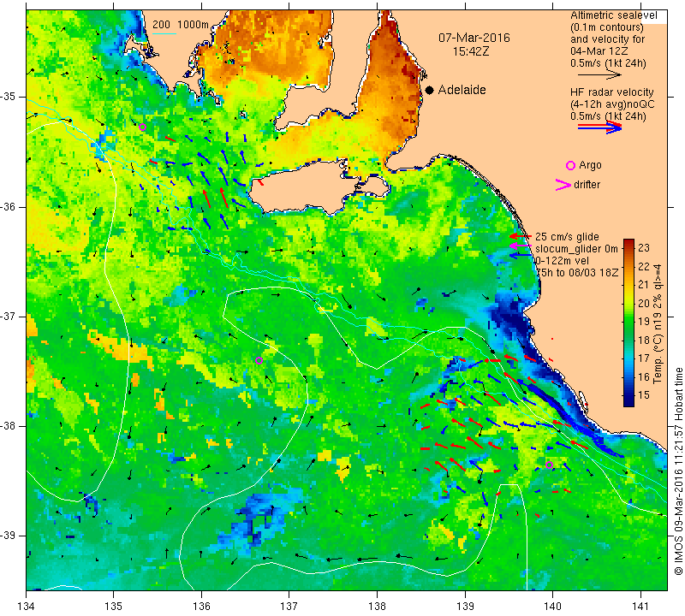Click the colorbar label '23'
Screen dimensions: 685x616
(x=644, y=248)
